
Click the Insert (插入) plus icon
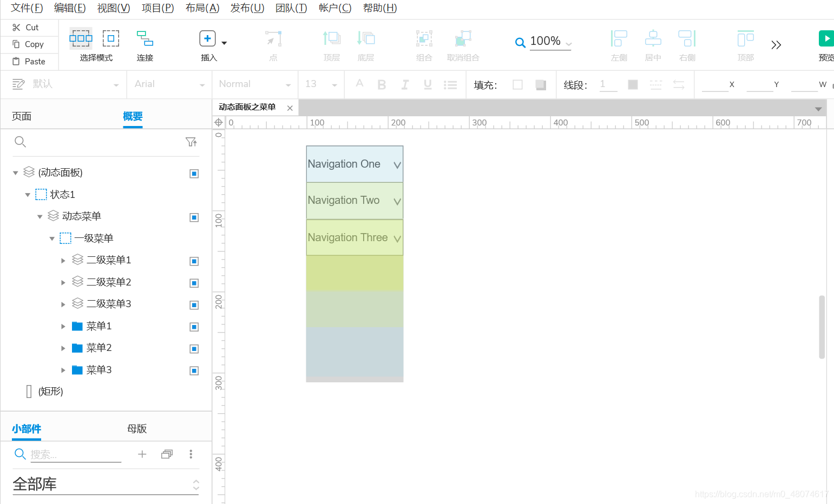click(207, 38)
